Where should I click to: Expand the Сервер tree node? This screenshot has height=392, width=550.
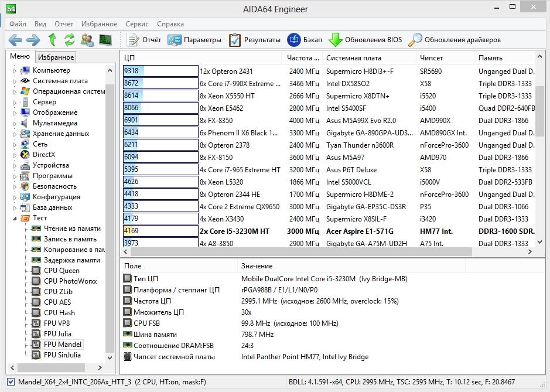pyautogui.click(x=15, y=102)
